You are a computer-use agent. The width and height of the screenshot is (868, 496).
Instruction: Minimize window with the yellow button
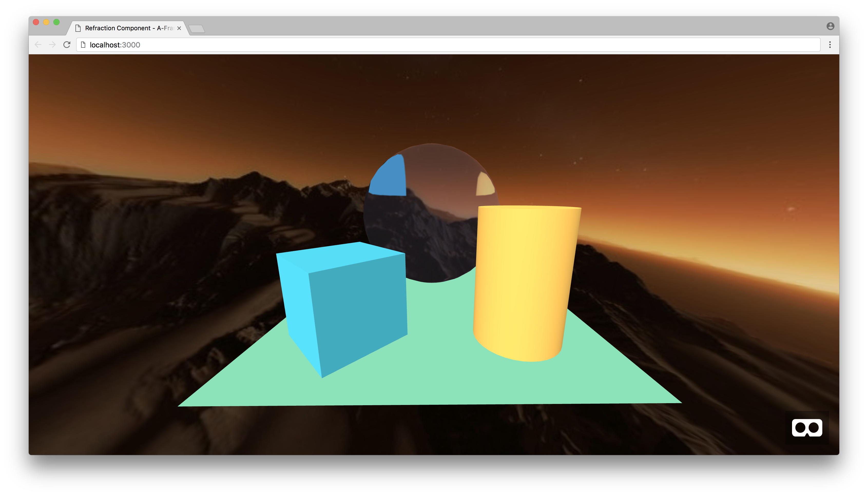tap(46, 22)
